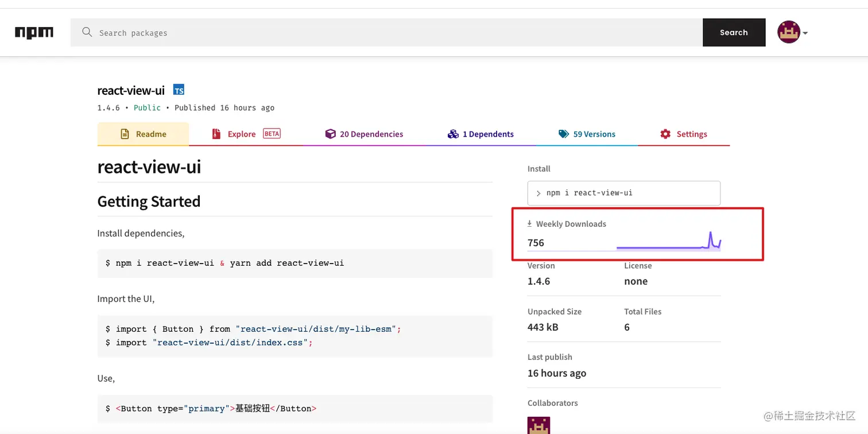868x434 pixels.
Task: Click the Versions tags icon
Action: [x=564, y=134]
